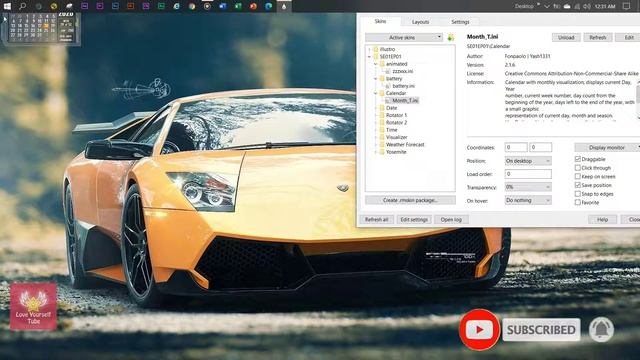The height and width of the screenshot is (360, 640).
Task: Open the blue Adobe Photoshop taskbar icon
Action: 116,6
